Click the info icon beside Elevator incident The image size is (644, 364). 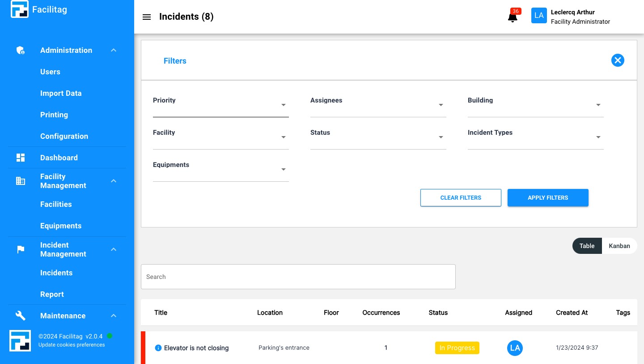point(158,348)
